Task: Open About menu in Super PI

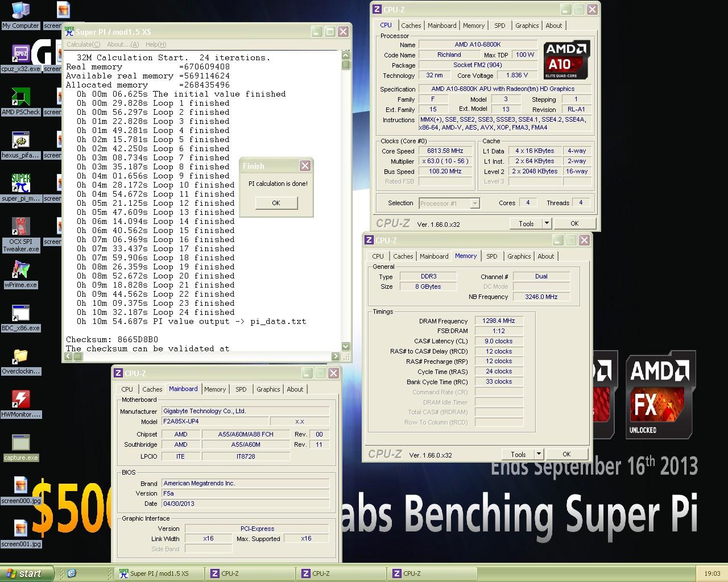Action: click(123, 44)
